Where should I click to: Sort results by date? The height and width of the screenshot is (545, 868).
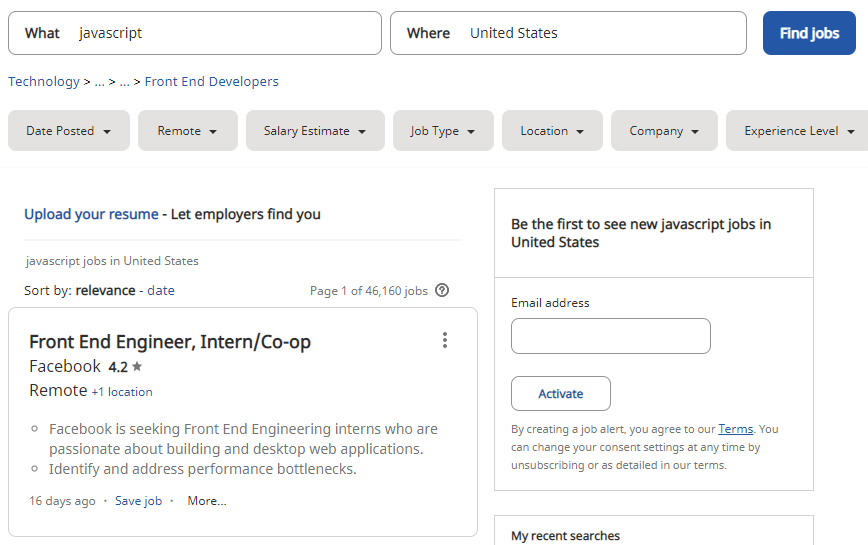coord(161,290)
